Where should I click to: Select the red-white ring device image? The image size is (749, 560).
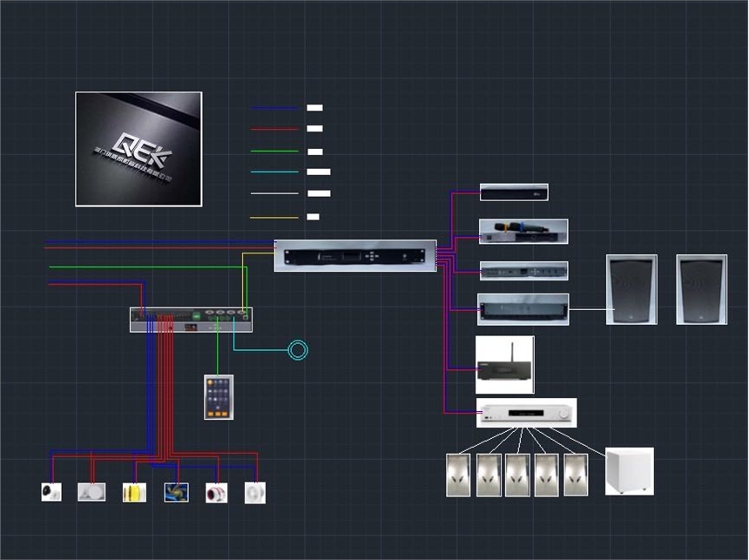[x=216, y=493]
